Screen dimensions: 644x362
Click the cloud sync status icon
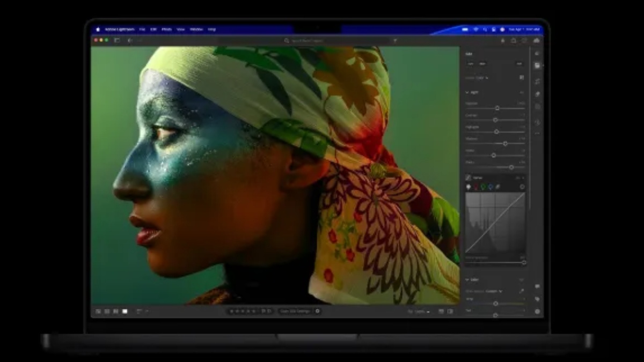[x=537, y=40]
